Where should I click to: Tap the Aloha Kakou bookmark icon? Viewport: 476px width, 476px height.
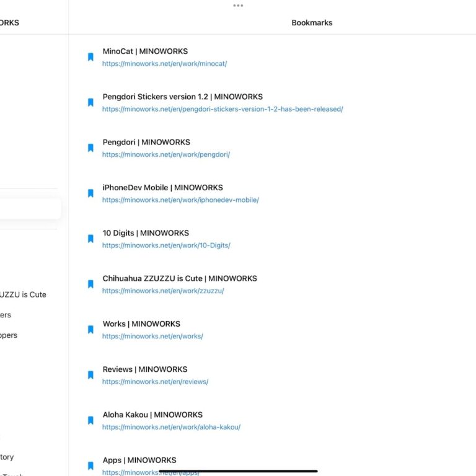(x=90, y=421)
